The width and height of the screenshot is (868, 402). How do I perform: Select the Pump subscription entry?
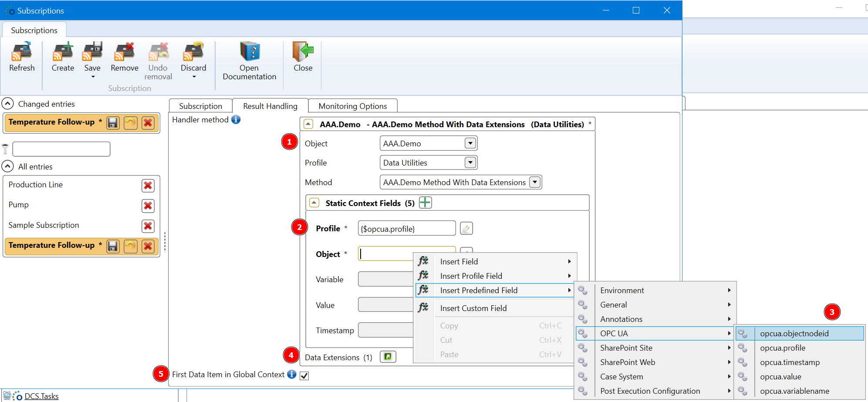(19, 205)
